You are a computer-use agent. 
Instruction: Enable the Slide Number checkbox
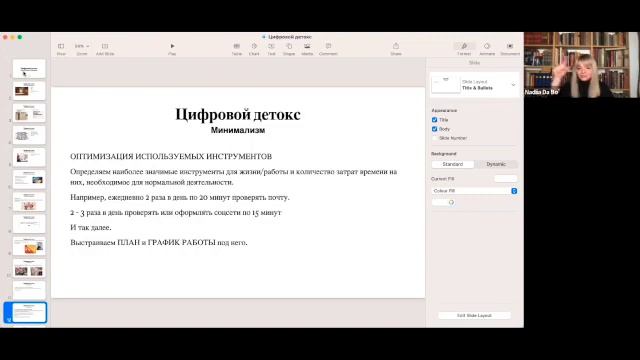pyautogui.click(x=434, y=138)
